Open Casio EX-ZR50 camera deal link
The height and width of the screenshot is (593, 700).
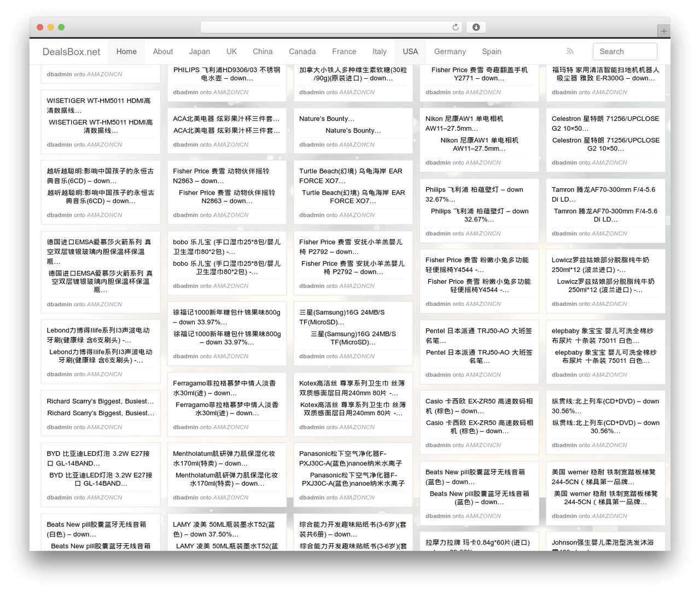[479, 406]
